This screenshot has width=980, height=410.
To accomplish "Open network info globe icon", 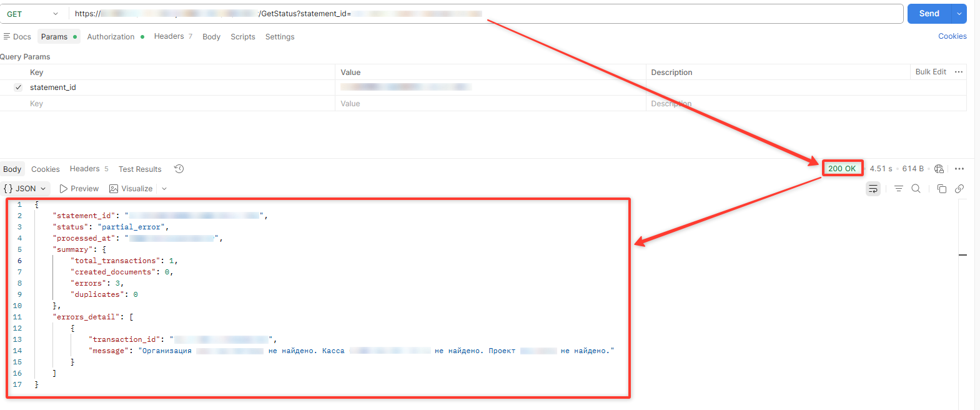I will click(939, 169).
